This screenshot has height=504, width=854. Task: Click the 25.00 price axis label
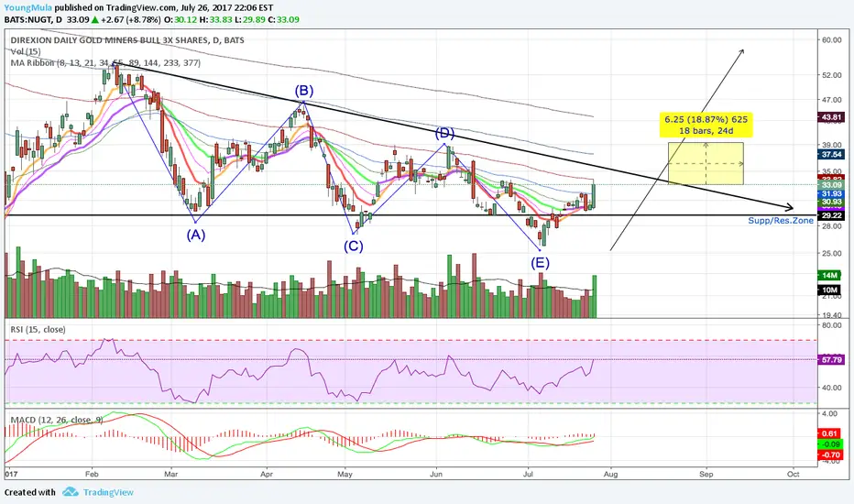coord(832,253)
